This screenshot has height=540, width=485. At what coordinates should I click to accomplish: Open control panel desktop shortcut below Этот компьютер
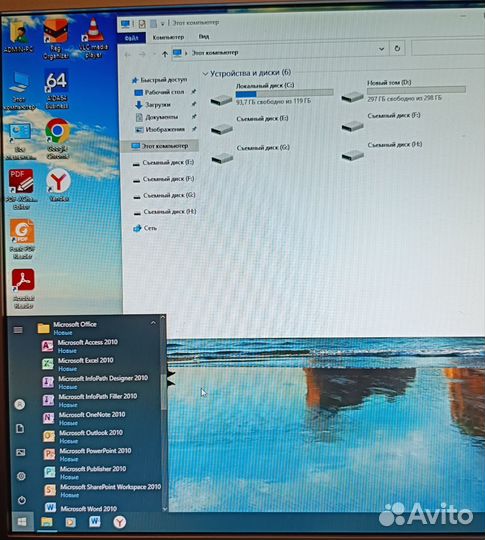(20, 142)
